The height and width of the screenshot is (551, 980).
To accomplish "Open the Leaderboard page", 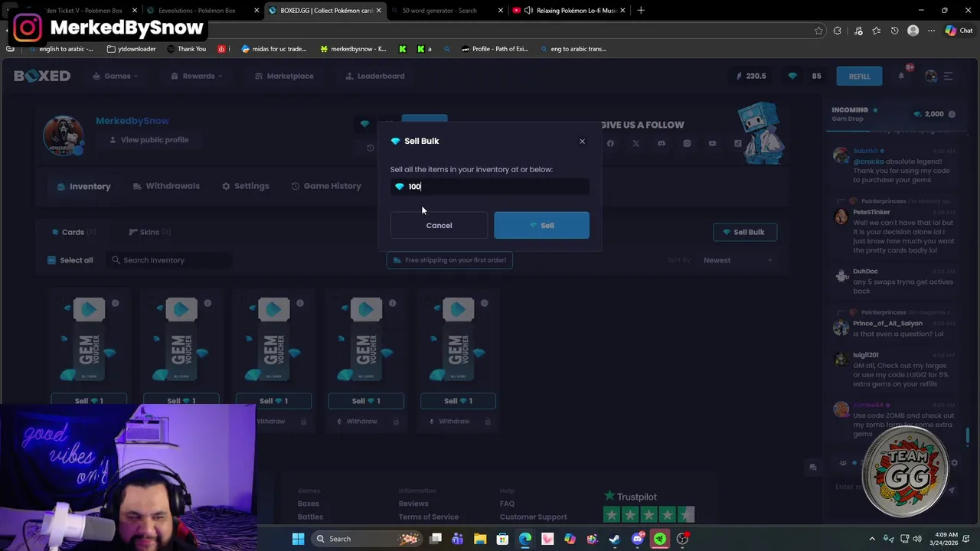I will [x=375, y=76].
